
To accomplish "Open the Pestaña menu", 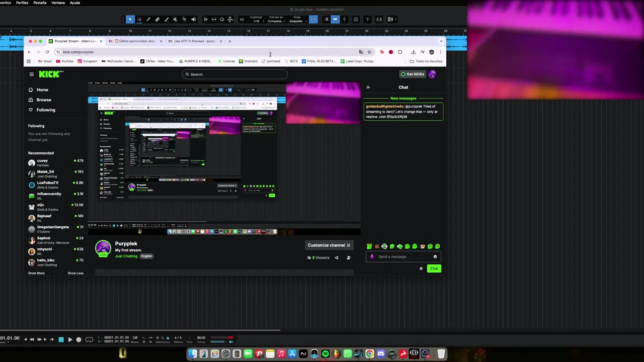I will click(40, 3).
